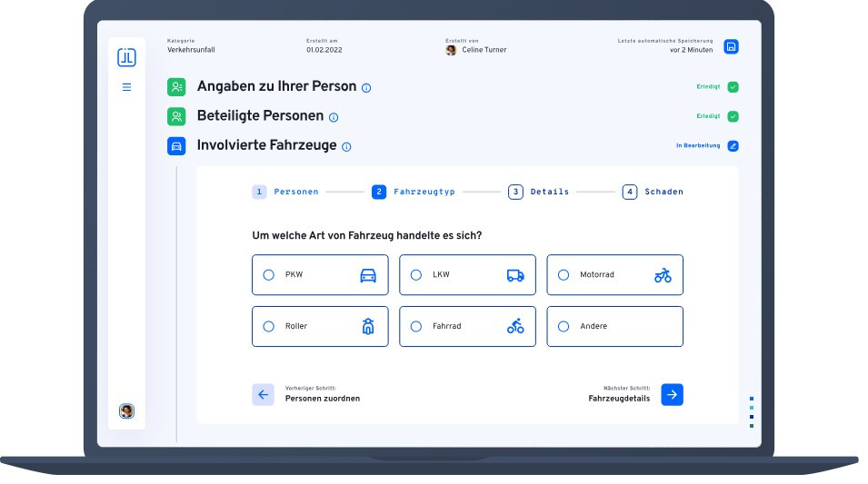Expand the Beteiligte Personen section
The height and width of the screenshot is (484, 868).
point(260,116)
